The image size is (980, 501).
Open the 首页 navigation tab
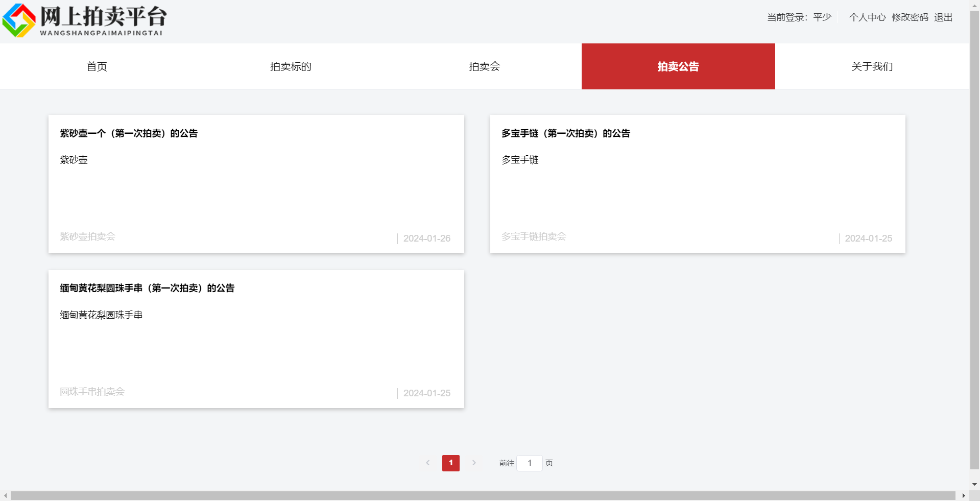(97, 66)
